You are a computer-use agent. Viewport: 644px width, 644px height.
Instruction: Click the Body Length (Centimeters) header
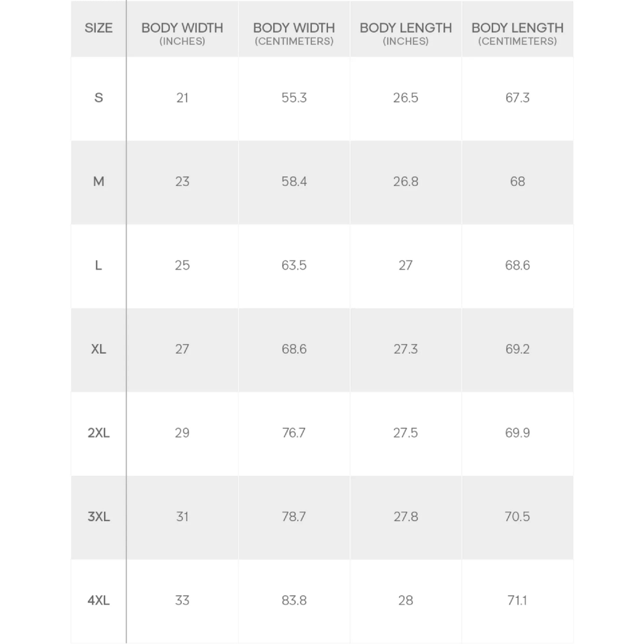[x=517, y=33]
